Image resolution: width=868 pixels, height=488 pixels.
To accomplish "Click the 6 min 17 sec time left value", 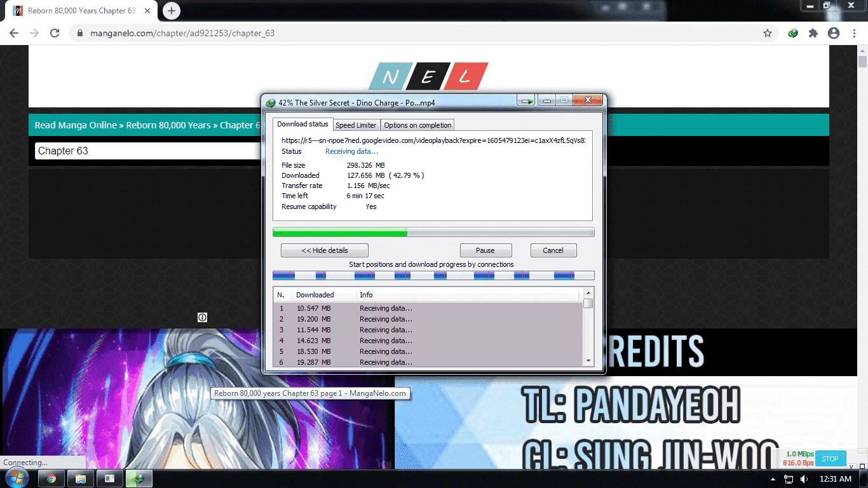I will coord(365,196).
